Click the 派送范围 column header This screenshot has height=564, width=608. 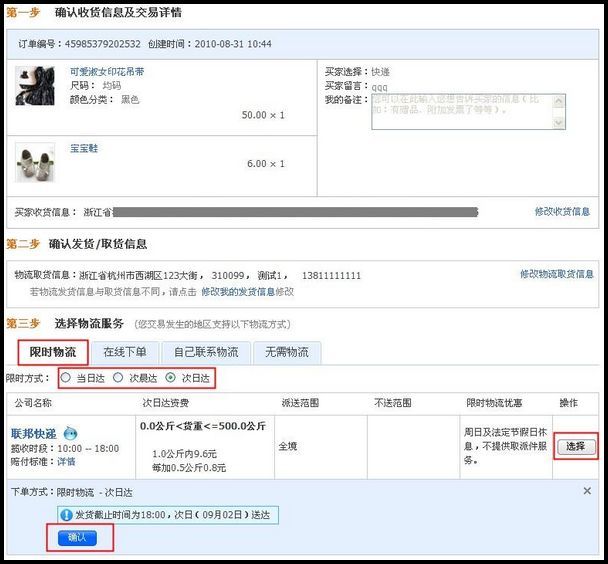pyautogui.click(x=300, y=403)
